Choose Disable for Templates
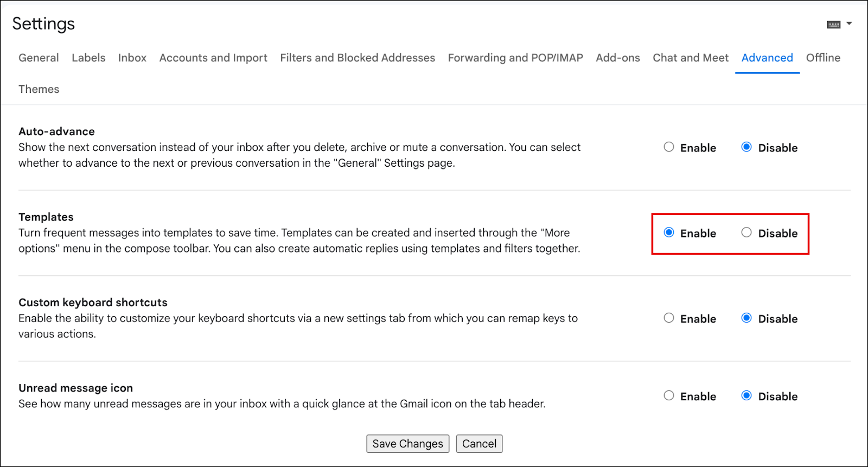Screen dimensions: 868x467 tap(746, 232)
